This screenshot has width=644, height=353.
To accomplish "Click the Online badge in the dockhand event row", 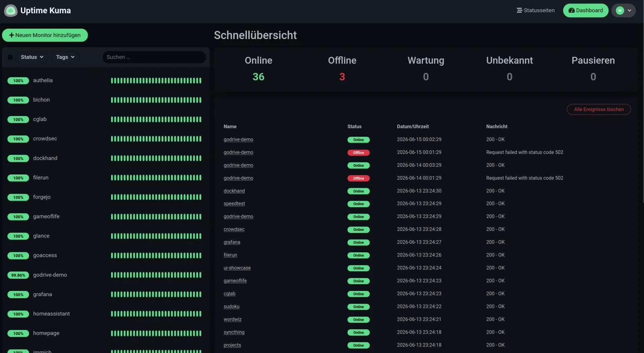I will click(358, 191).
